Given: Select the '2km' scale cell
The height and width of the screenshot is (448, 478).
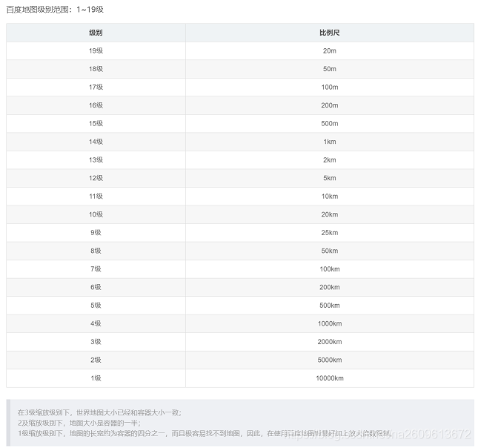Looking at the screenshot, I should click(330, 160).
